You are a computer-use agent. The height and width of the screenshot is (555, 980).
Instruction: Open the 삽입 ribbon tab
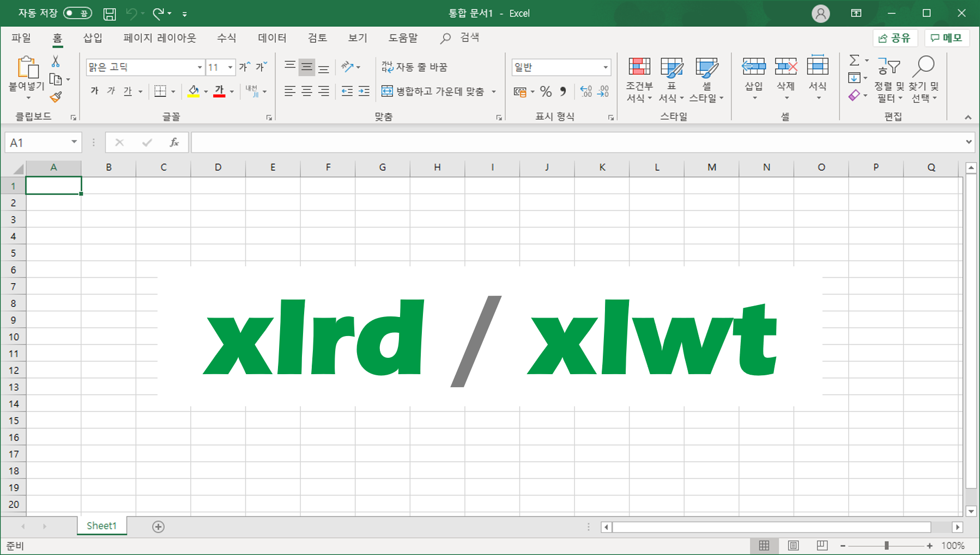pos(93,38)
